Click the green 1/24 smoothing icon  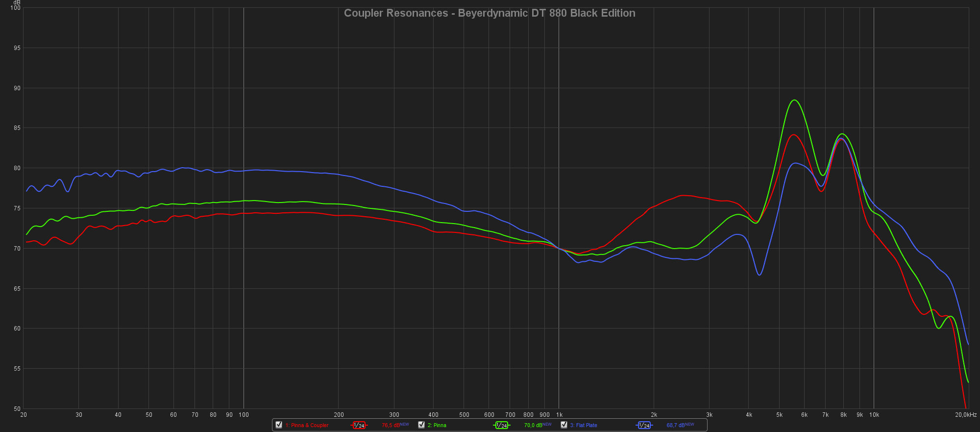(x=501, y=425)
